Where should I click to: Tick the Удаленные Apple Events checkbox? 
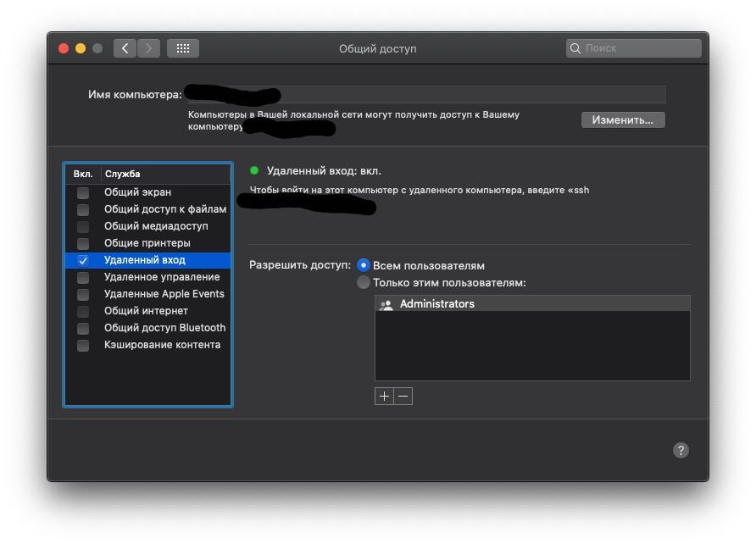[83, 294]
